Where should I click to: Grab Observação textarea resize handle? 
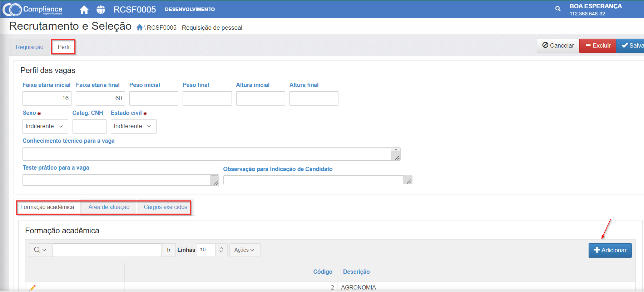(x=409, y=181)
